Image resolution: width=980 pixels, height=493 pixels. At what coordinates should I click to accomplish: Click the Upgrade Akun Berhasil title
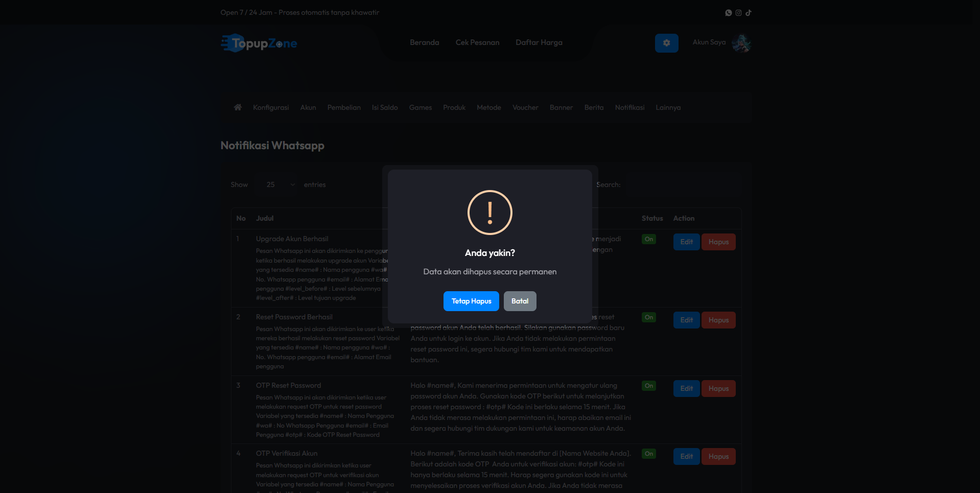click(x=292, y=239)
